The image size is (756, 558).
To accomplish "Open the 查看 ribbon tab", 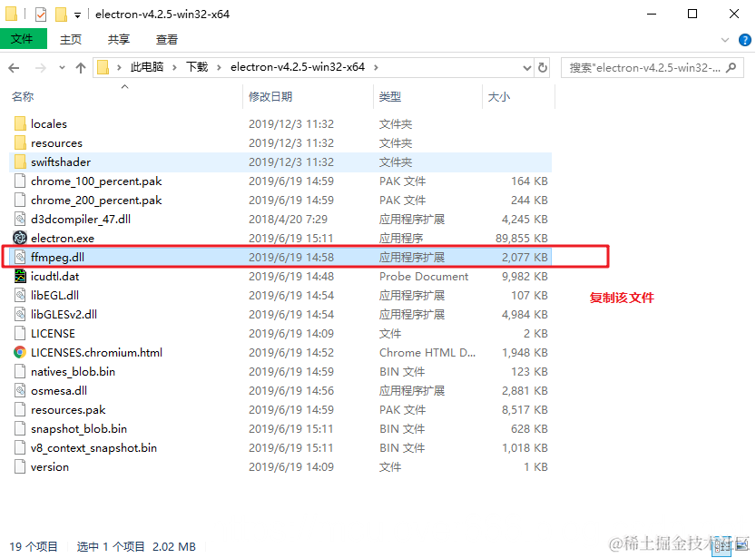I will [167, 40].
